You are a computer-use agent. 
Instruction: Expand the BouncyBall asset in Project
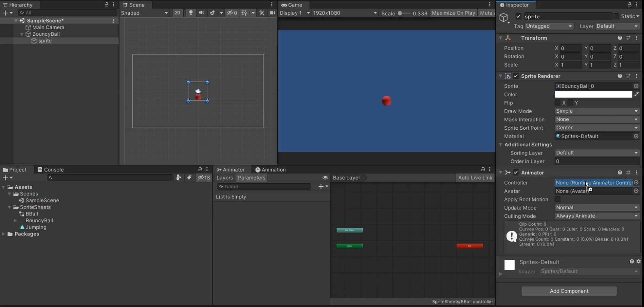[15, 221]
